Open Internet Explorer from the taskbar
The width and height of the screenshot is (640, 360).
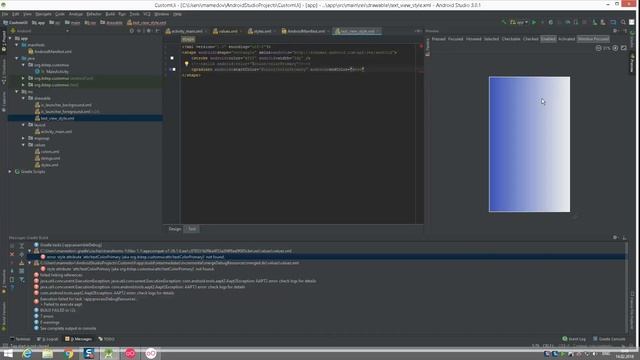(x=27, y=353)
